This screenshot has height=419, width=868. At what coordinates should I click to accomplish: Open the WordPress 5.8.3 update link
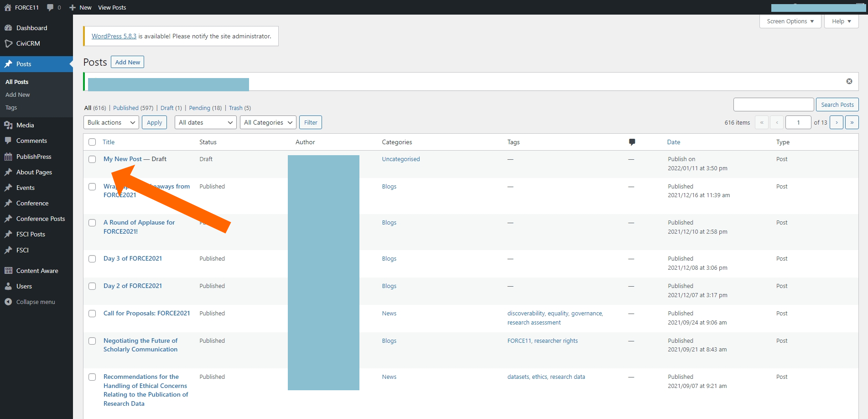pos(114,36)
